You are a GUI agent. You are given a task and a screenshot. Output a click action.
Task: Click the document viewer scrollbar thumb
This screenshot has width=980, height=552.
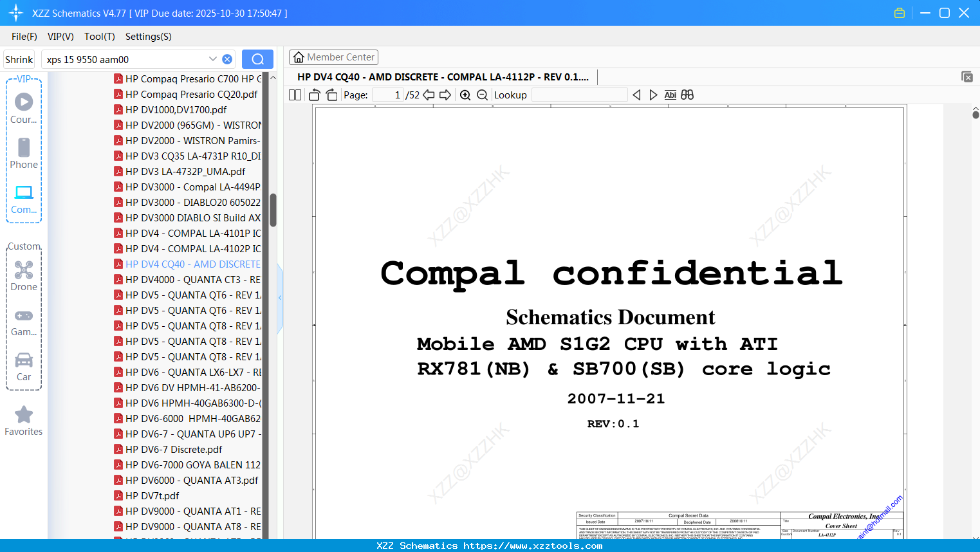[x=975, y=115]
